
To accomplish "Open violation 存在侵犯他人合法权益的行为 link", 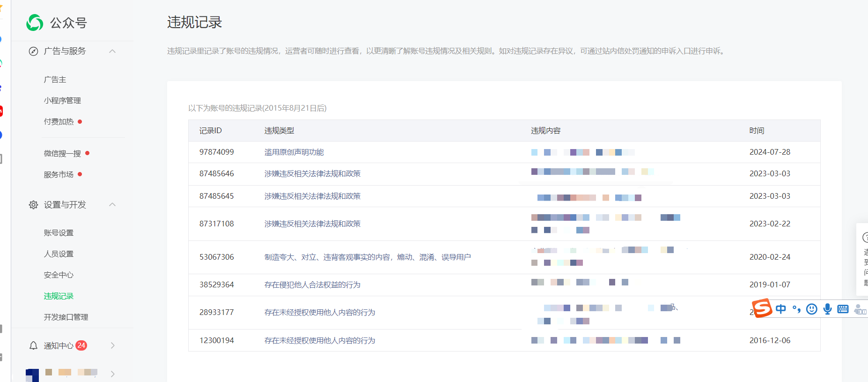I will (312, 285).
